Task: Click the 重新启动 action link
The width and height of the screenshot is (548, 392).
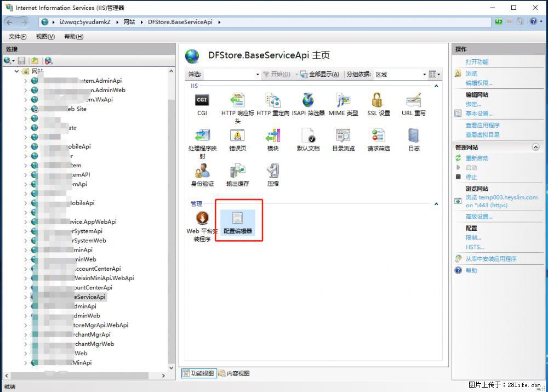Action: (x=477, y=158)
